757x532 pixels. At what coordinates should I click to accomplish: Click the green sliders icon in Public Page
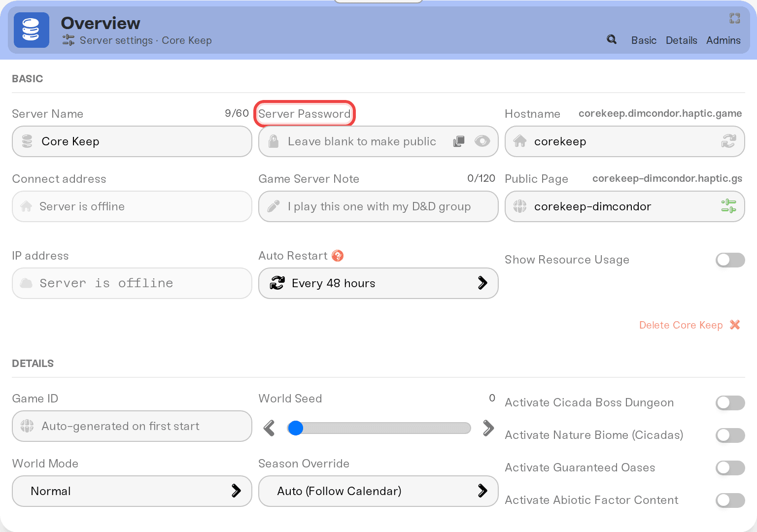(728, 206)
